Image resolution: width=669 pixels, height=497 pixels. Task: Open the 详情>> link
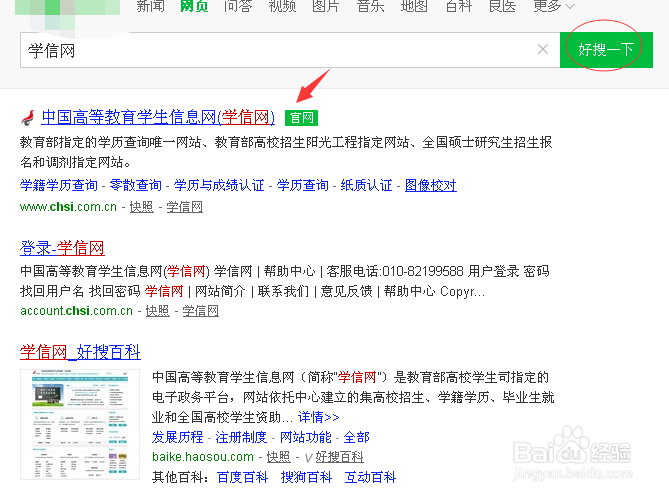(319, 417)
